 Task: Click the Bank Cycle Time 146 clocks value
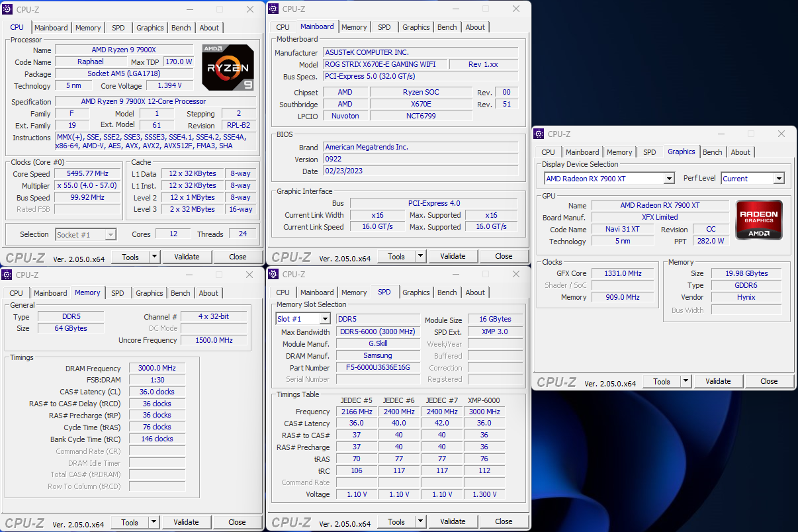point(157,439)
